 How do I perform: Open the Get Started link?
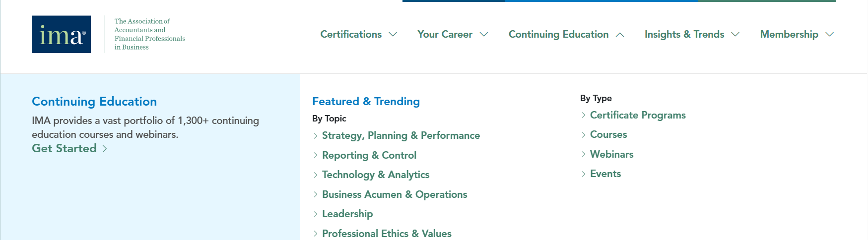64,148
